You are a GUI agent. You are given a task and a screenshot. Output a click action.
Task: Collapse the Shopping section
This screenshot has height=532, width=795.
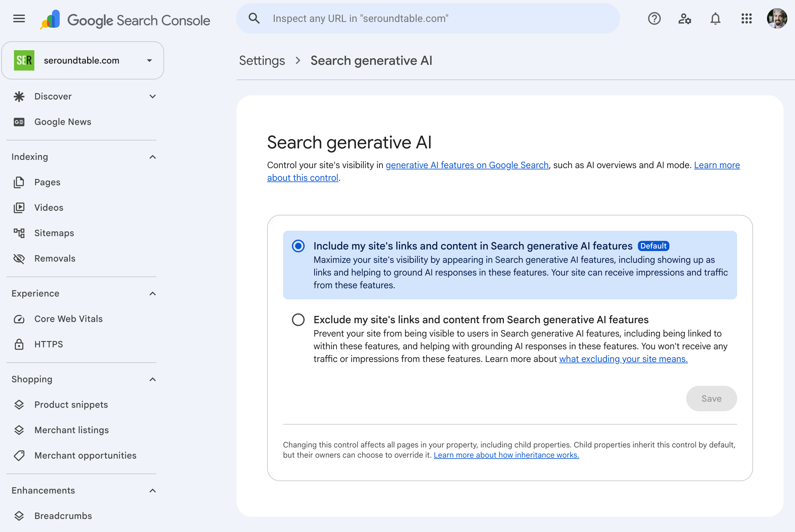click(152, 379)
